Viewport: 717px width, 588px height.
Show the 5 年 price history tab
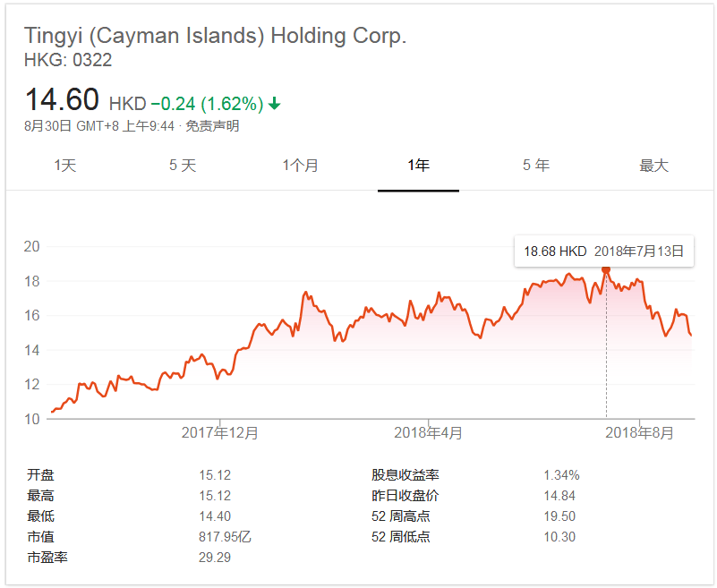536,166
